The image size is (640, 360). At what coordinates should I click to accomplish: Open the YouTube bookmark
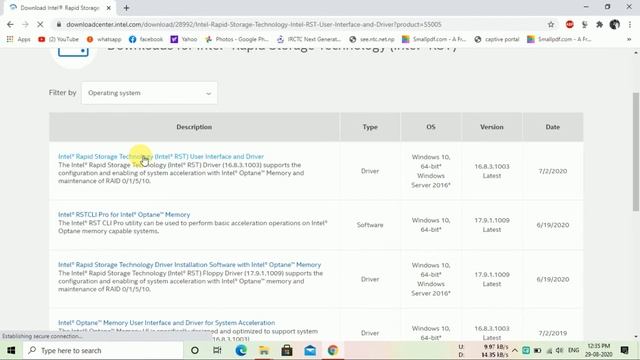point(58,39)
